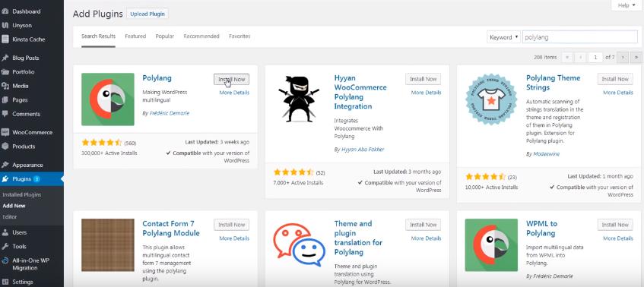Viewport: 644px width, 287px height.
Task: Click the plugin search field containing polylang
Action: click(x=580, y=37)
